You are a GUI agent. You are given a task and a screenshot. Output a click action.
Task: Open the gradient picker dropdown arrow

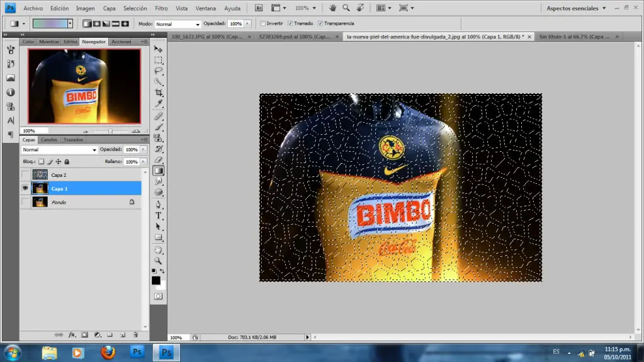[x=71, y=24]
